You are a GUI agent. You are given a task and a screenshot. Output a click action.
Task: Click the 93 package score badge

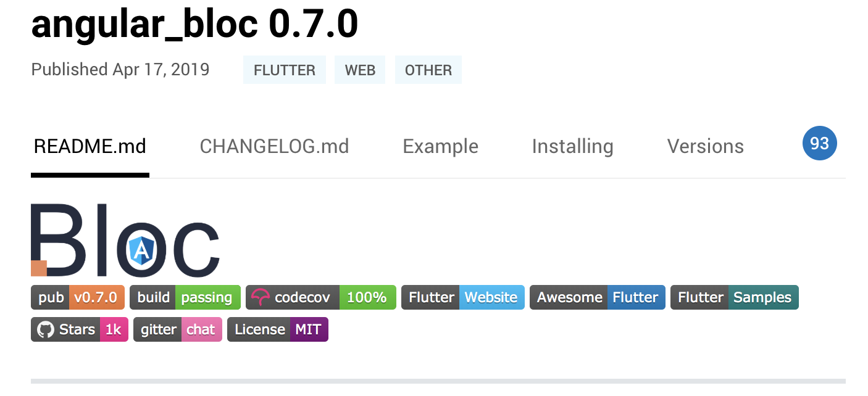coord(819,143)
